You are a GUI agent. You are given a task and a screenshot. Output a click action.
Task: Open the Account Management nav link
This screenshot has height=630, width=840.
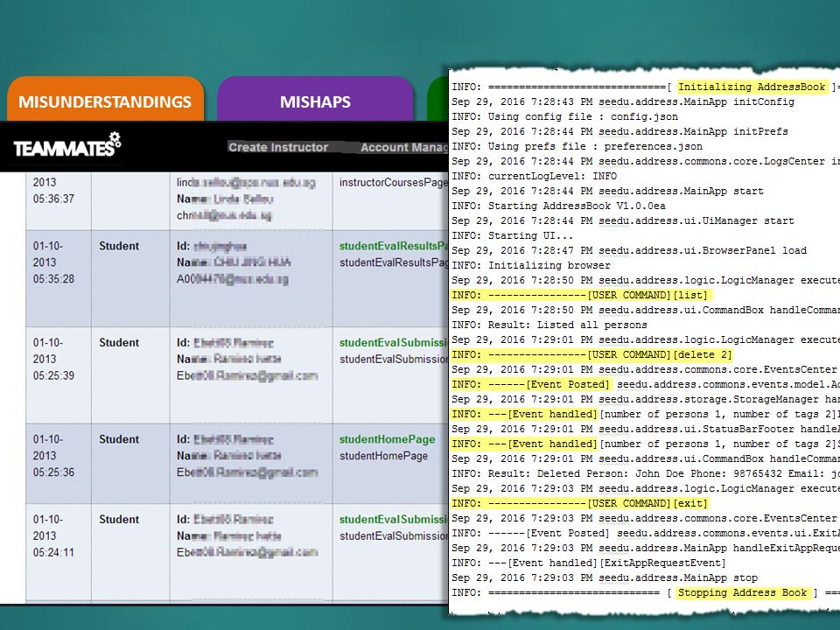click(x=404, y=147)
